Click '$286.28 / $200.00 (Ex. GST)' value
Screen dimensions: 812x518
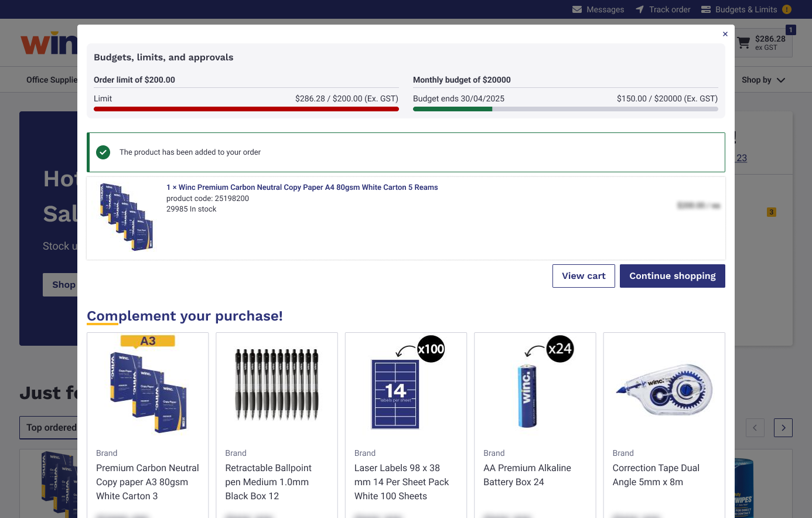coord(347,98)
